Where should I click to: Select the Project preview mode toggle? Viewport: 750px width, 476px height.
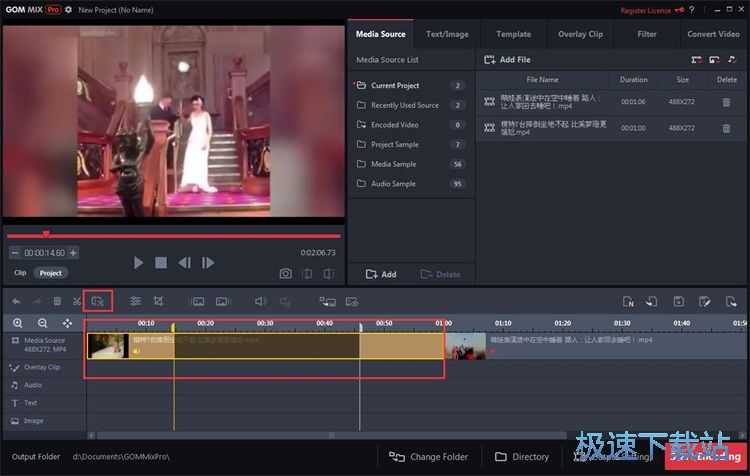tap(50, 272)
